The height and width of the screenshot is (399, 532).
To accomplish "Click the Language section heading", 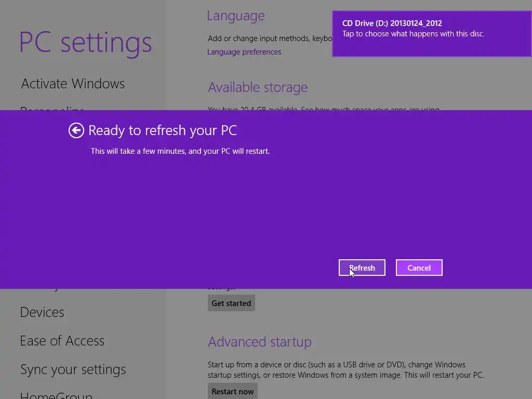I will pos(236,16).
